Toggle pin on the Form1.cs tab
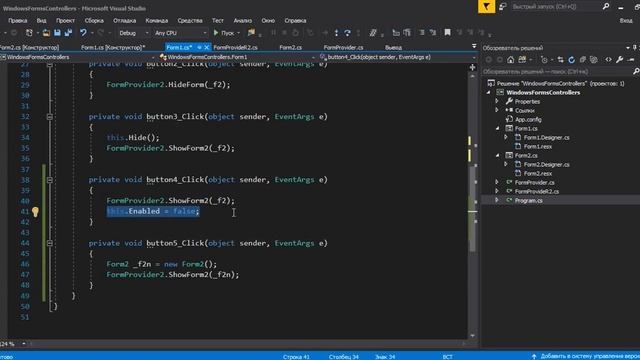The width and height of the screenshot is (640, 360). click(199, 47)
